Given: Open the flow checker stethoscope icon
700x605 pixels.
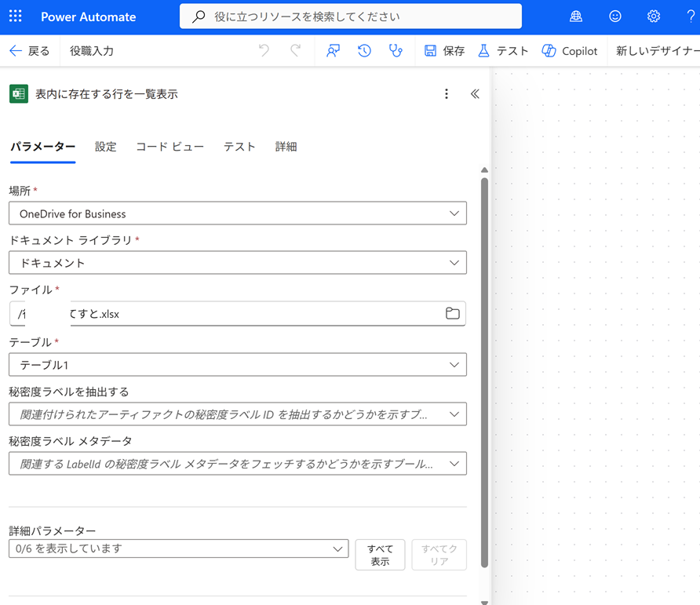Looking at the screenshot, I should (396, 51).
